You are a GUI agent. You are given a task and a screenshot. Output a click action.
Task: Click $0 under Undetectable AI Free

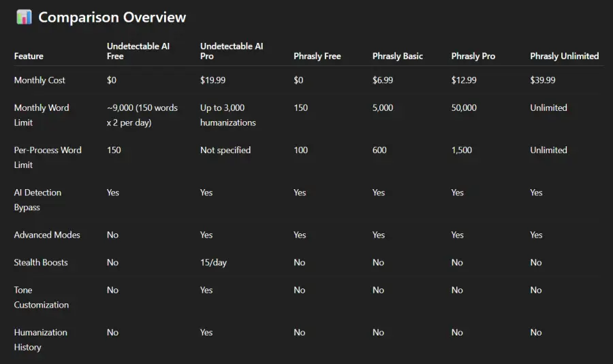point(112,80)
